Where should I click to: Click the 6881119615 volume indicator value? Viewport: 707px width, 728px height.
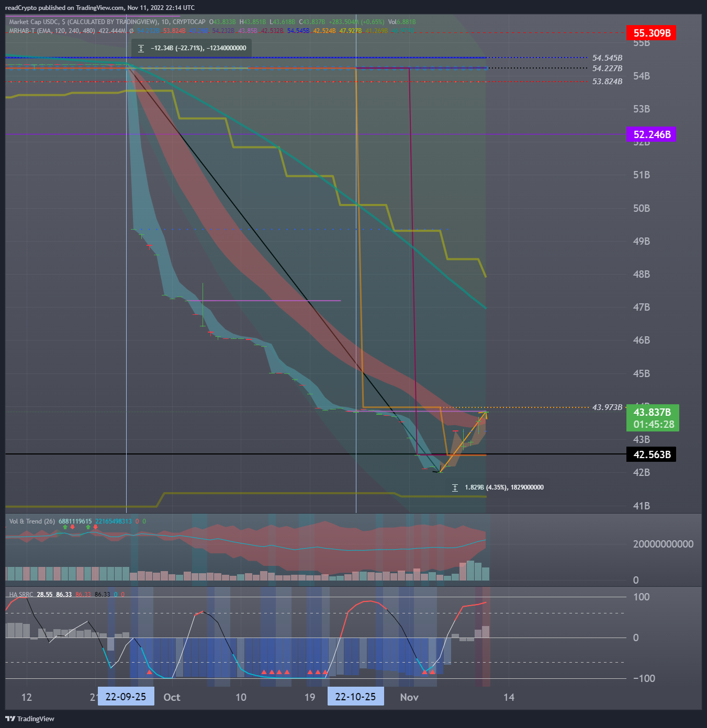click(75, 521)
